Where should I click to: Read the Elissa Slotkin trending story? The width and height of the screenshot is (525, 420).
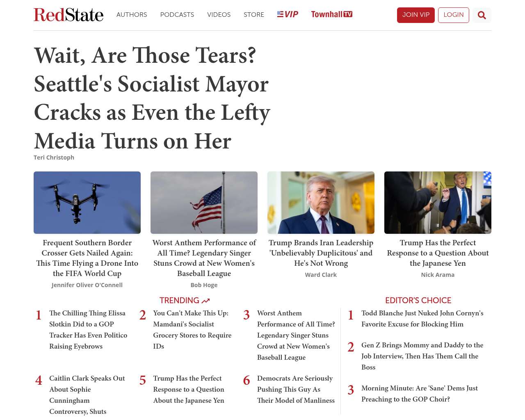click(88, 330)
